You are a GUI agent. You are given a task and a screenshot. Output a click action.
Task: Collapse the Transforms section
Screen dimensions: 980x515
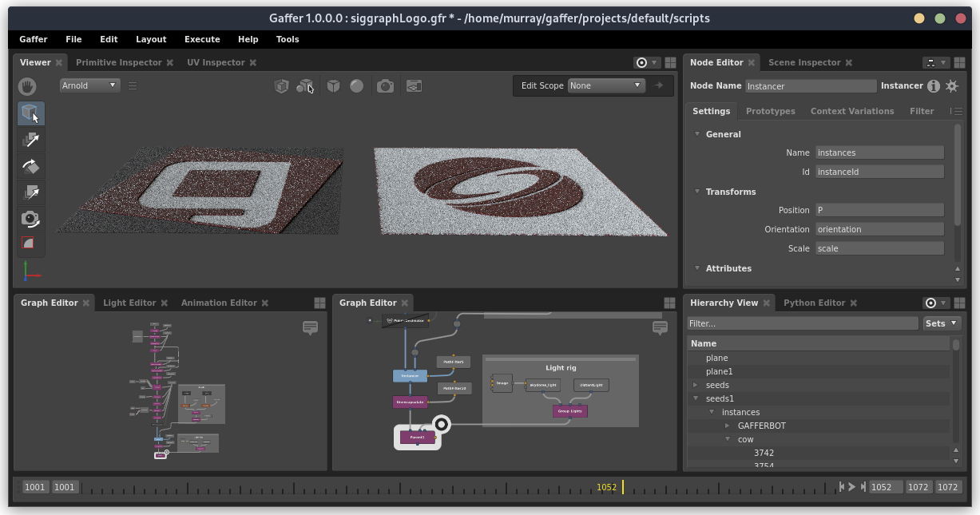[x=697, y=192]
